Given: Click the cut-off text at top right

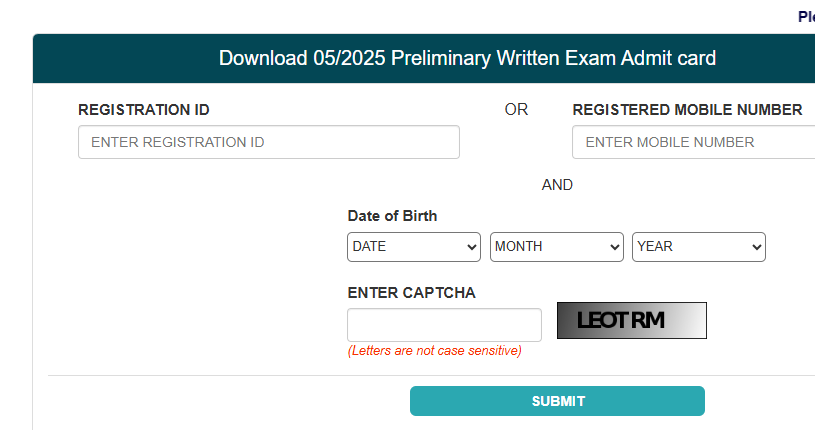Looking at the screenshot, I should (x=806, y=16).
